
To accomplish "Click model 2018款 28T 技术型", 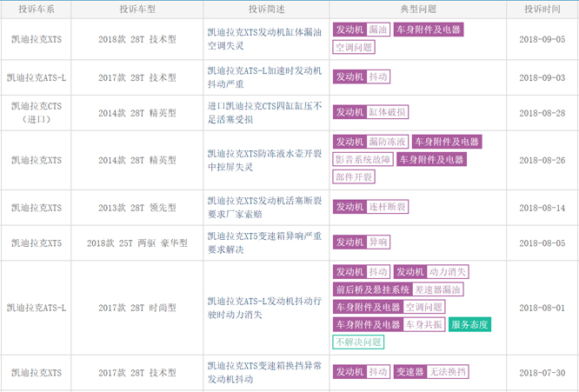I will click(137, 39).
